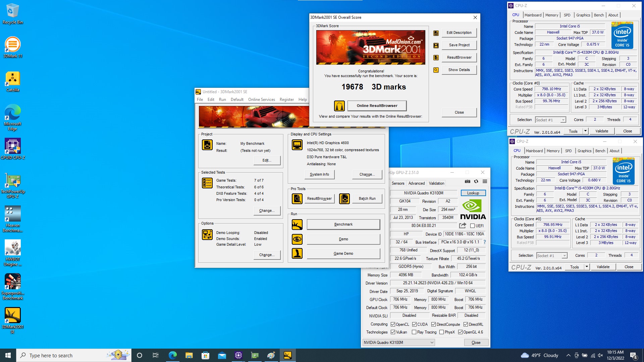
Task: Click the Pro Tools ResultBrowser magnifier icon
Action: point(297,199)
